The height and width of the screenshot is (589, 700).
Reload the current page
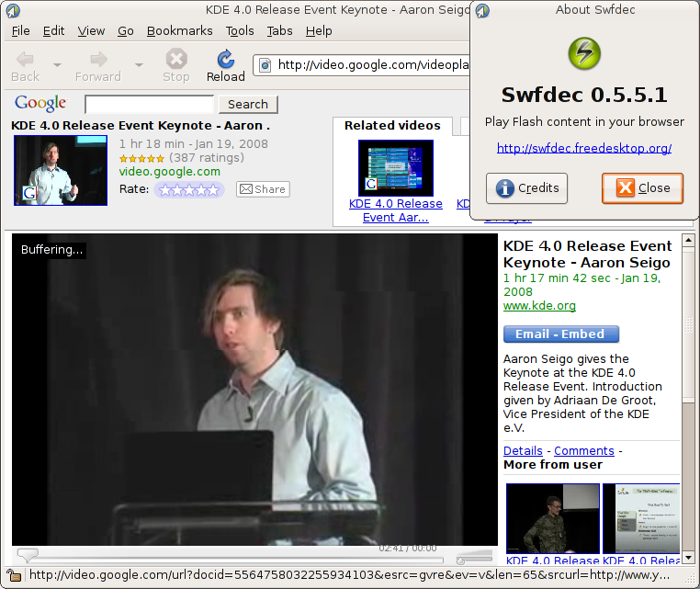click(225, 65)
